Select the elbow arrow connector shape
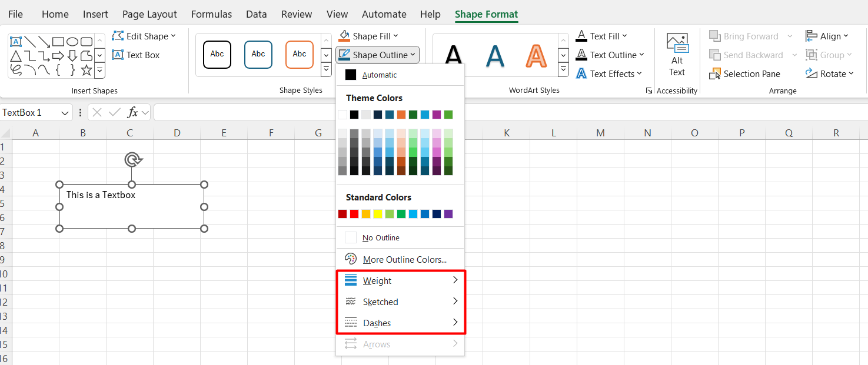The image size is (868, 365). click(x=44, y=56)
